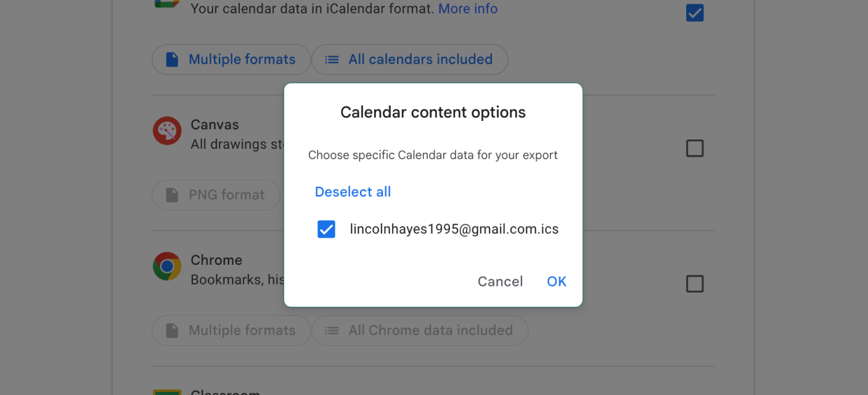Enable the Chrome export checkbox
Image resolution: width=868 pixels, height=395 pixels.
[695, 284]
